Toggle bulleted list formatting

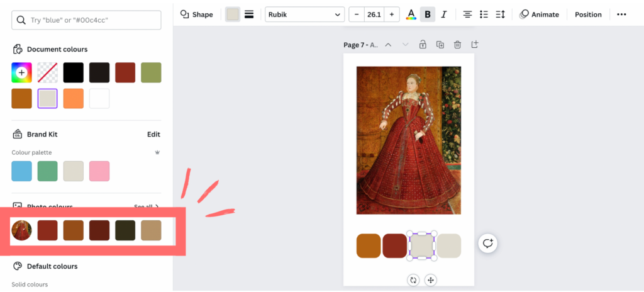484,14
